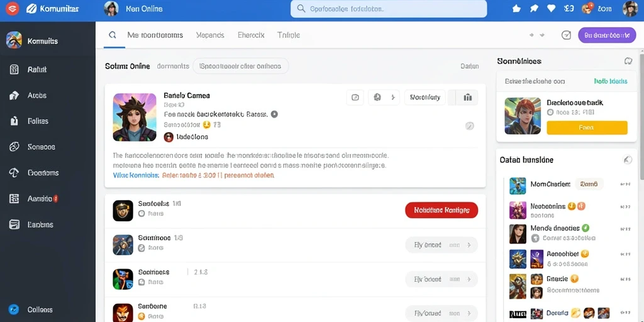Open Colleers at the sidebar bottom

tap(48, 309)
